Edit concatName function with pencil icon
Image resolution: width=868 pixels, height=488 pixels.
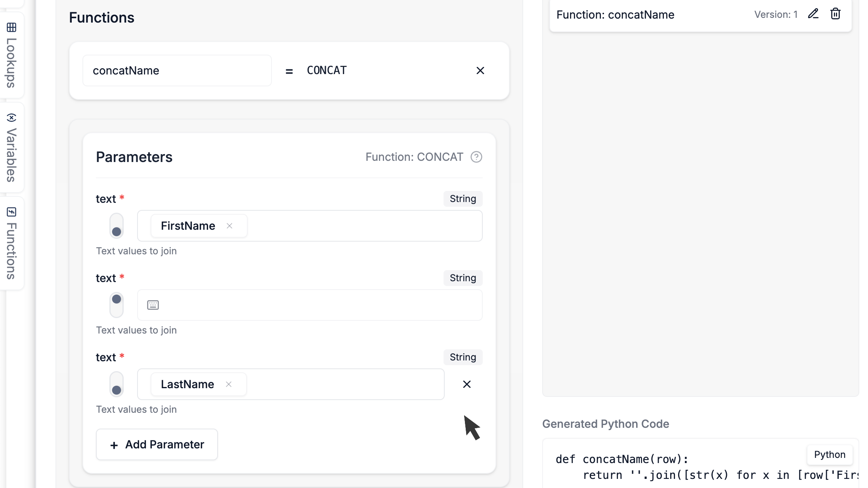(813, 14)
